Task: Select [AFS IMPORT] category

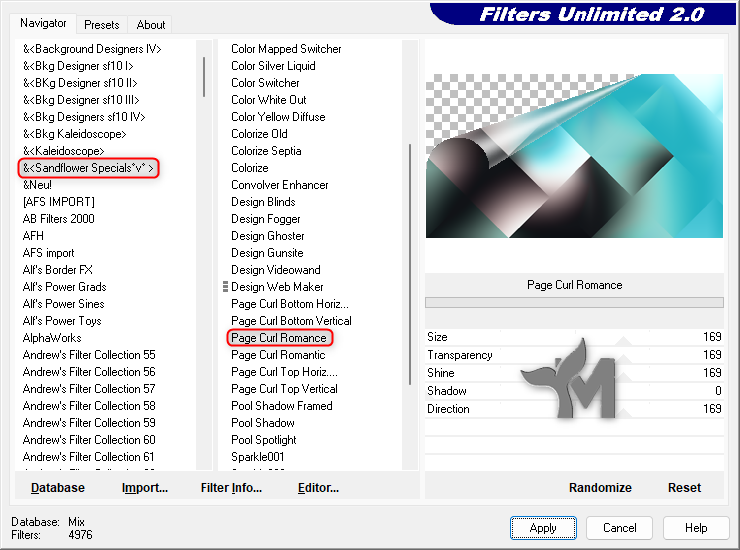Action: click(59, 202)
